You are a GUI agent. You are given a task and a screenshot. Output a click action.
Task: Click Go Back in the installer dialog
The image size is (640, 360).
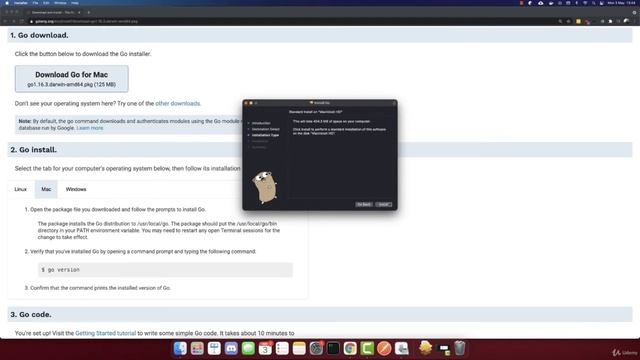[x=364, y=204]
